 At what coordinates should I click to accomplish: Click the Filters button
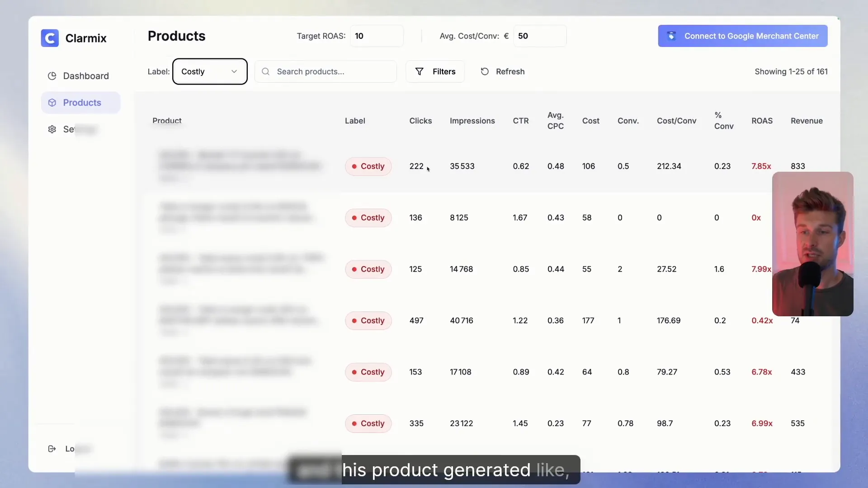coord(435,71)
